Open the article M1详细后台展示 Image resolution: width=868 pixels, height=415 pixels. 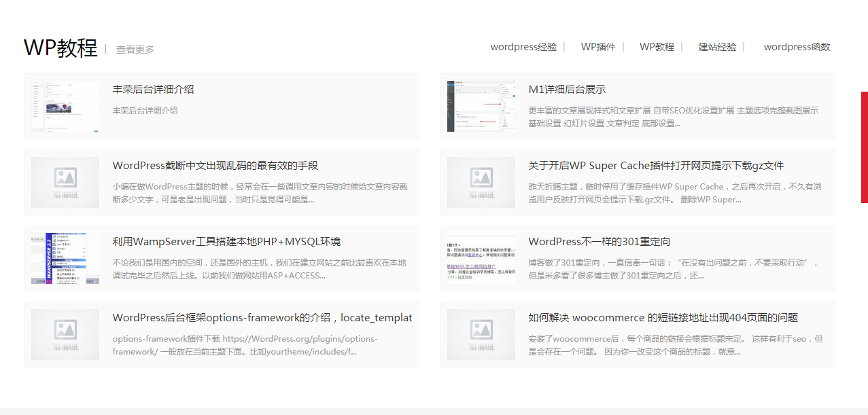click(567, 88)
